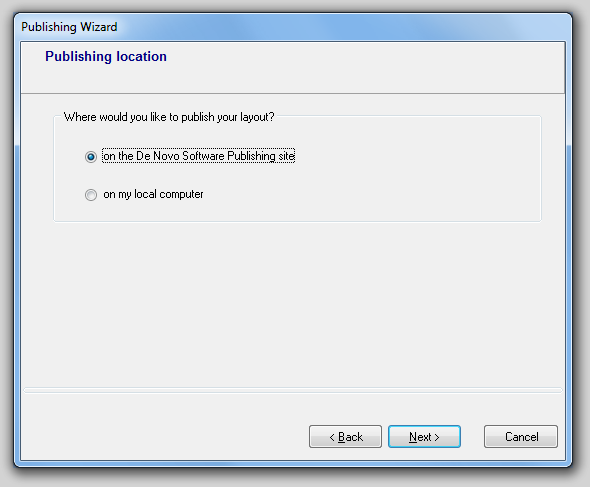Select the De Novo Software Publishing site radio button
This screenshot has height=487, width=590.
[91, 157]
